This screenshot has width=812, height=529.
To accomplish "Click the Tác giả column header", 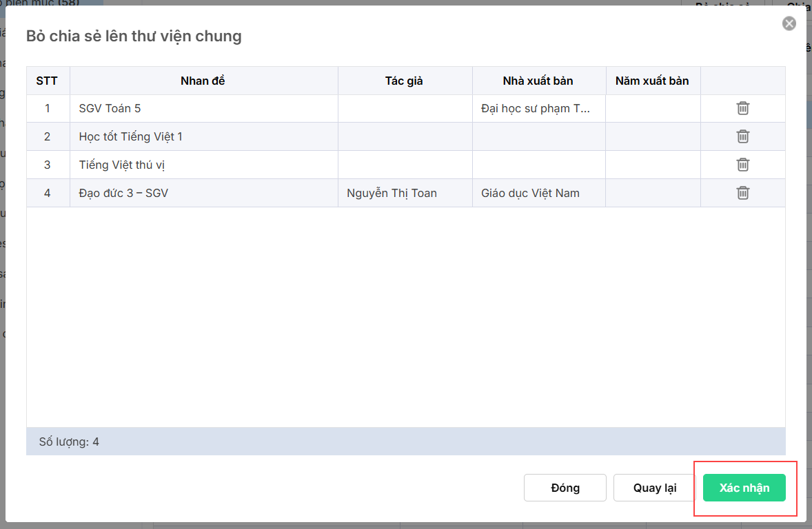I will click(405, 81).
